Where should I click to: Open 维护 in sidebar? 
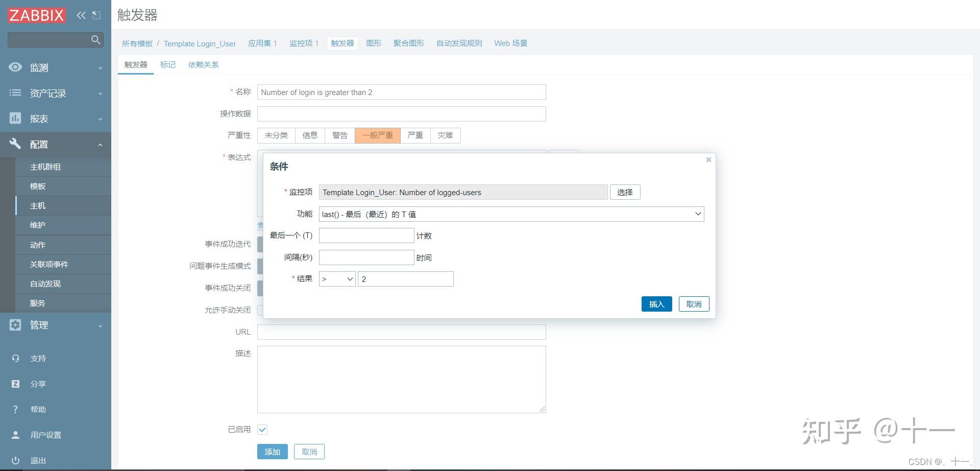pyautogui.click(x=63, y=225)
